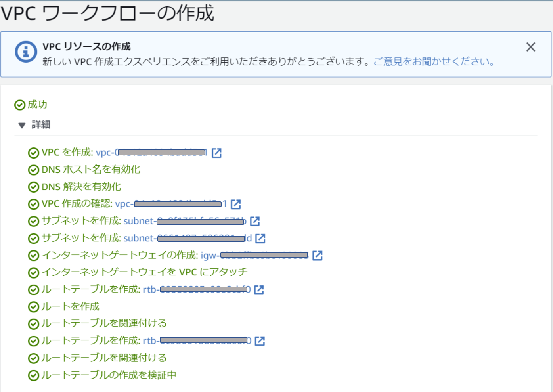Image resolution: width=553 pixels, height=392 pixels.
Task: Click check icon beside インターネットゲートウェイの作成
Action: tap(34, 256)
